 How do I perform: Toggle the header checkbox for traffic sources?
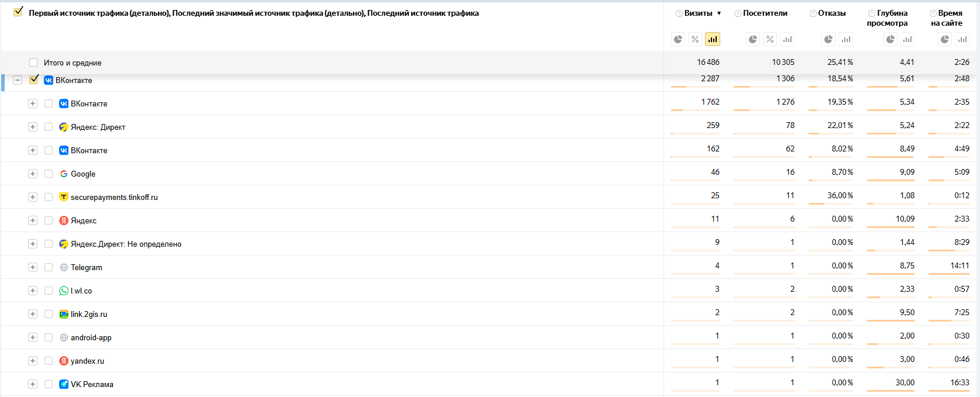[18, 12]
